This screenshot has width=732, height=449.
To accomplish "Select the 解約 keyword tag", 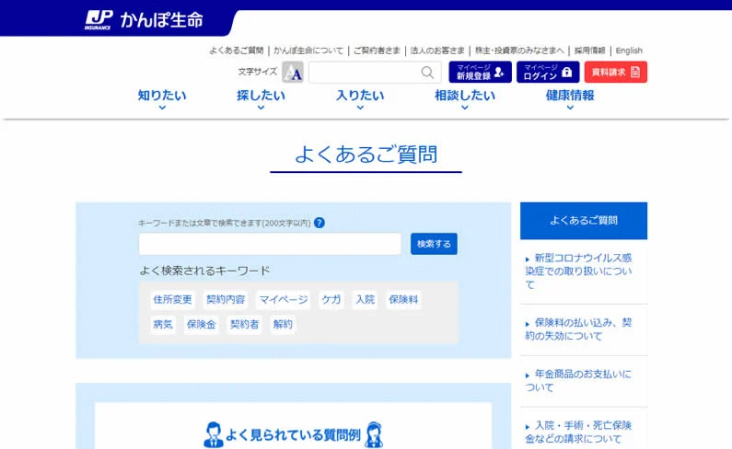I will point(282,324).
